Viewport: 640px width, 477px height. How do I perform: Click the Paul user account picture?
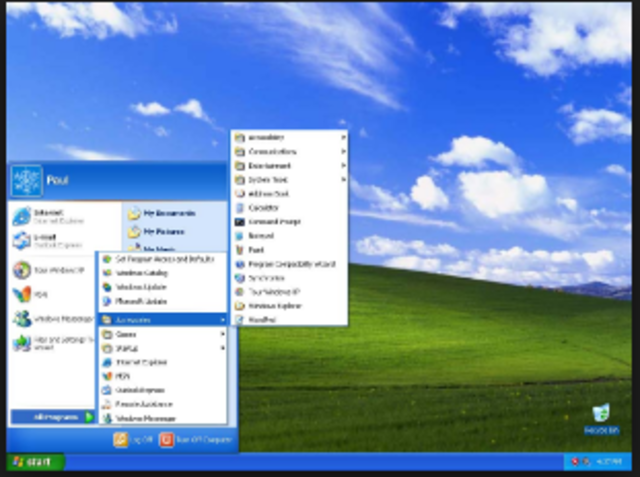click(27, 181)
